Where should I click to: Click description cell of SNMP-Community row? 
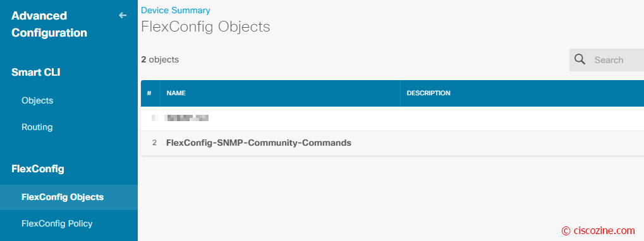point(522,143)
